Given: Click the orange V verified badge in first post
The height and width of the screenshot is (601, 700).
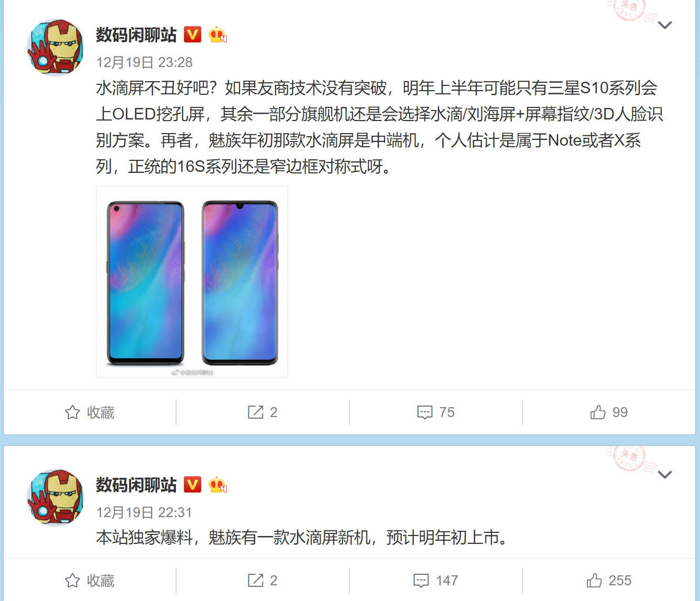Looking at the screenshot, I should (193, 35).
